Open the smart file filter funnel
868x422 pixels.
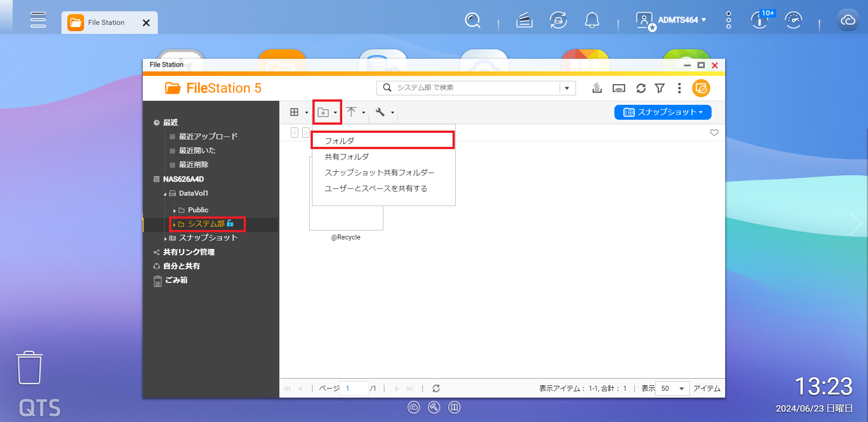(660, 88)
